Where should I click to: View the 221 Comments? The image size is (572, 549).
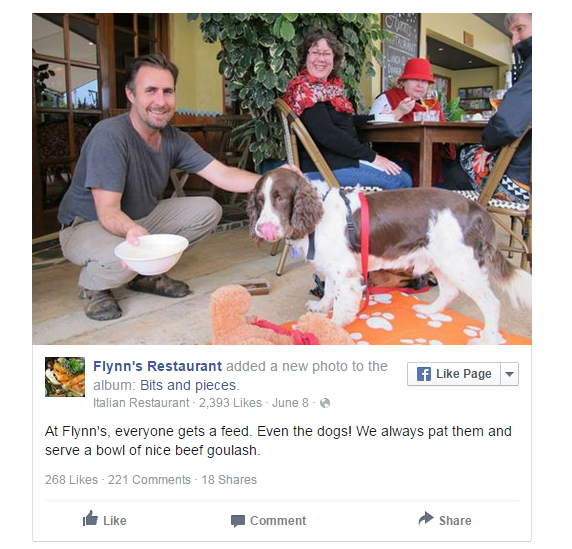pyautogui.click(x=149, y=480)
